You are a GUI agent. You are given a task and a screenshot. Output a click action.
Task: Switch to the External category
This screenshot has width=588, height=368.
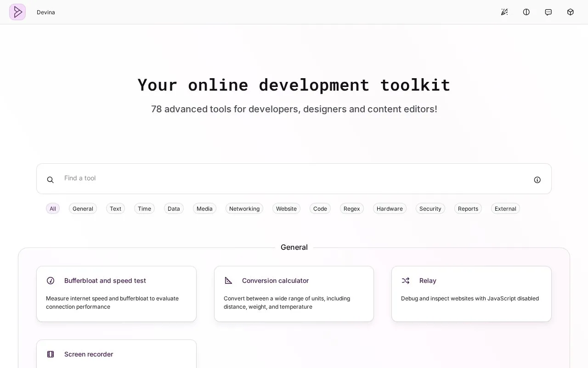(x=505, y=209)
